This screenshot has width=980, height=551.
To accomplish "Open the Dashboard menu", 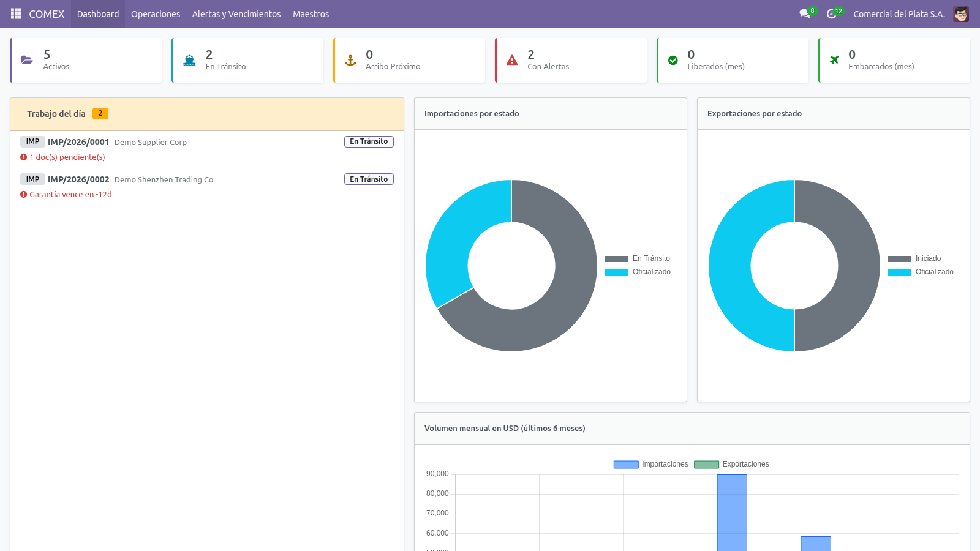I will [x=98, y=13].
